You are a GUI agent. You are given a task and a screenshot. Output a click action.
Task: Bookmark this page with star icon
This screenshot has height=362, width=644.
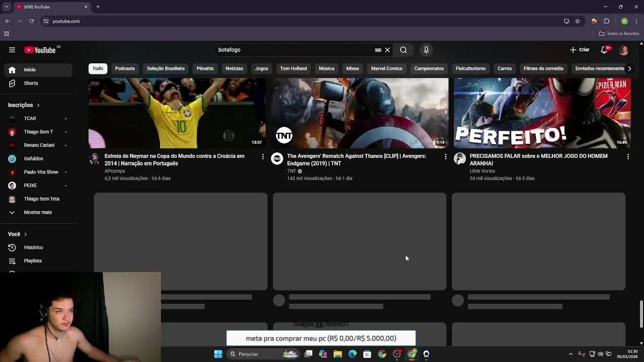(578, 21)
